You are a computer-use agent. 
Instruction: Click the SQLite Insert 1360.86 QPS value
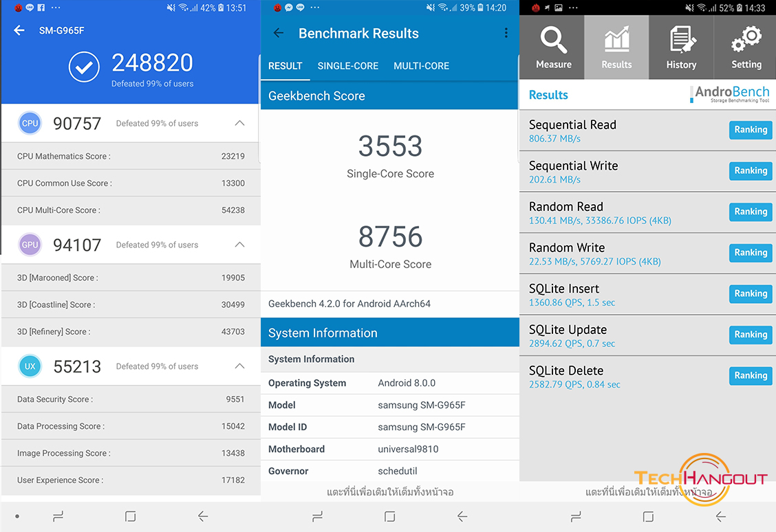coord(572,302)
